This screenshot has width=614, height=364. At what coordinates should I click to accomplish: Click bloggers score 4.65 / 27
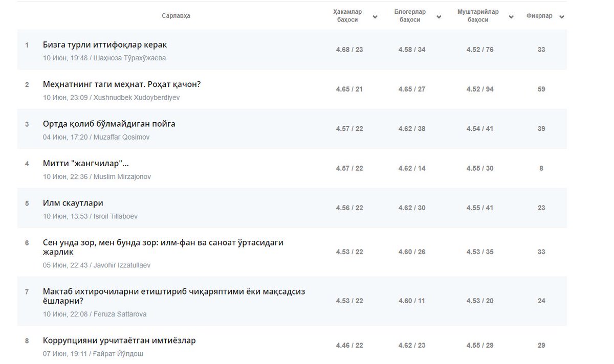coord(412,89)
